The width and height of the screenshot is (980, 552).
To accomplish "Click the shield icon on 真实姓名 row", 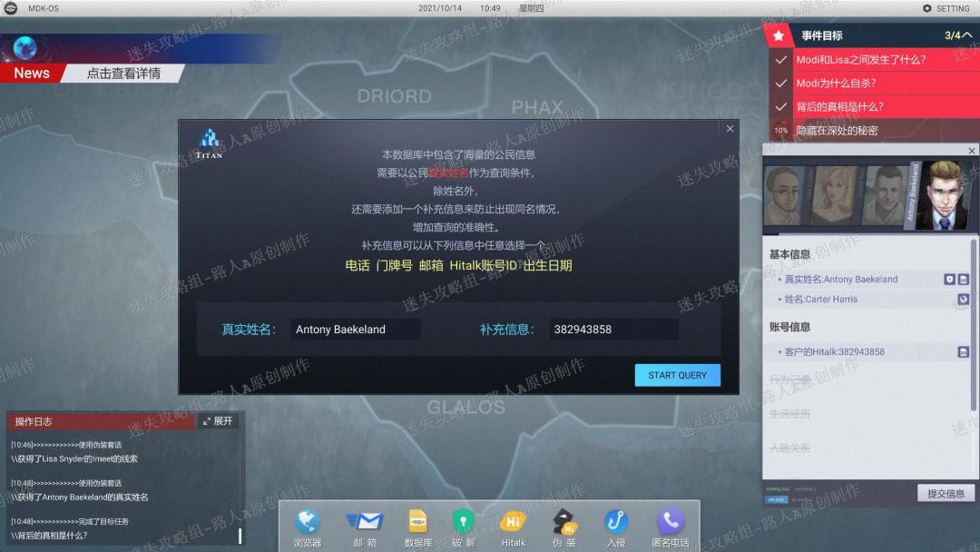I will 949,280.
